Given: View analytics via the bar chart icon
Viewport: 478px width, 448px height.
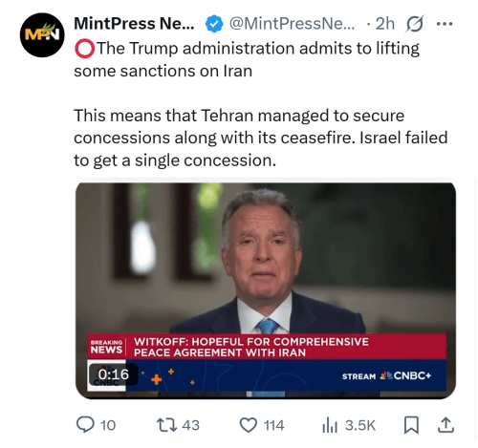Looking at the screenshot, I should (x=330, y=425).
